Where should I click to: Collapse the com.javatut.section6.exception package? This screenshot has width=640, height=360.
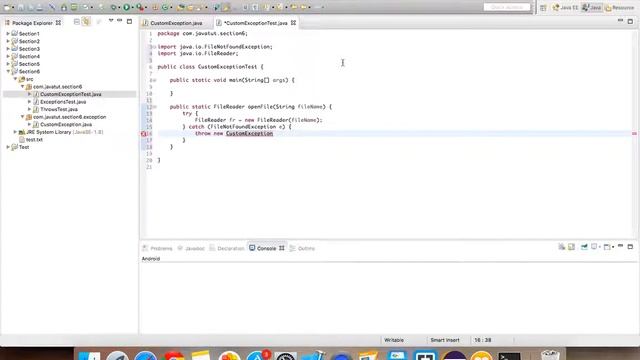(22, 117)
